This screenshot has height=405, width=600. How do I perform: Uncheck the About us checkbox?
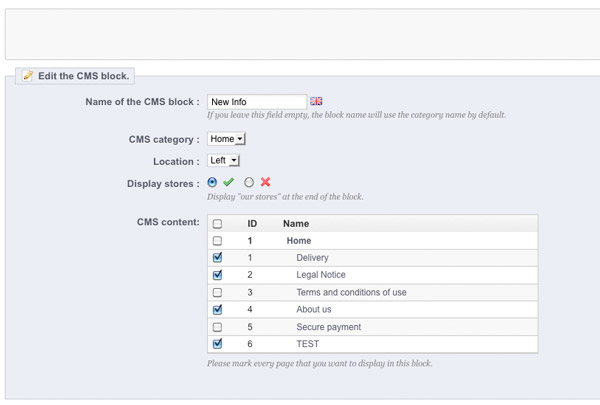[217, 310]
